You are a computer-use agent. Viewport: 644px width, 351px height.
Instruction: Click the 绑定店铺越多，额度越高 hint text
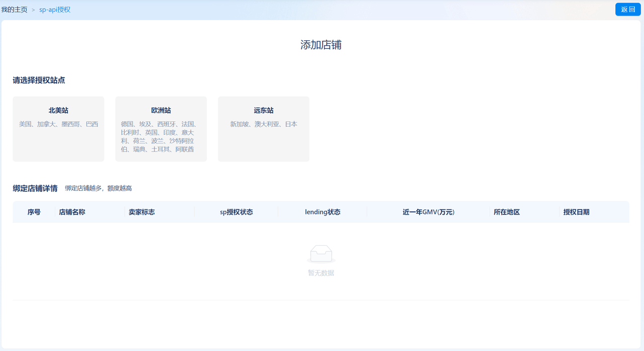[x=98, y=188]
